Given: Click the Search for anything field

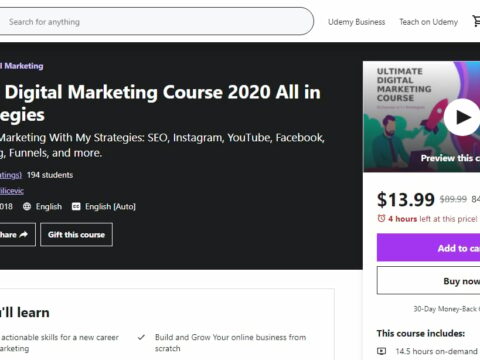Looking at the screenshot, I should coord(156,21).
